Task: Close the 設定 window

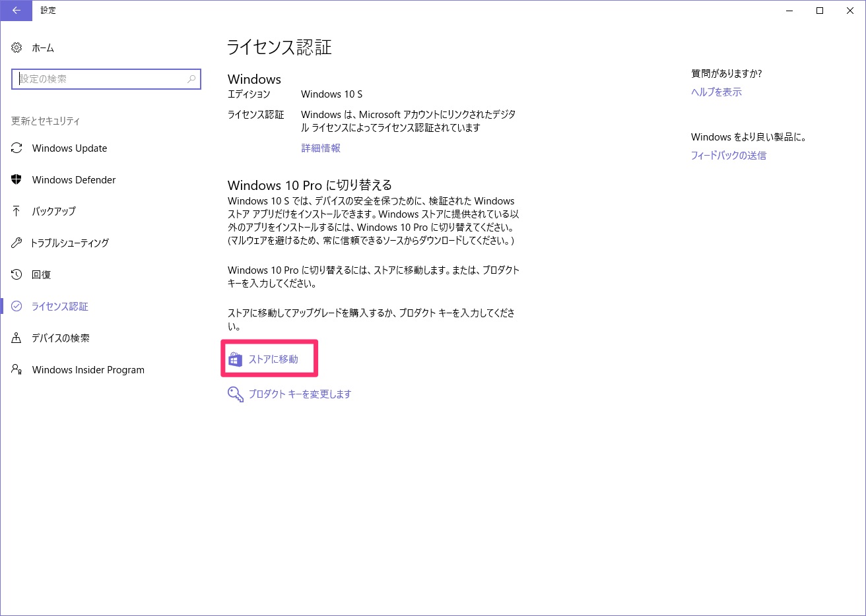Action: point(850,11)
